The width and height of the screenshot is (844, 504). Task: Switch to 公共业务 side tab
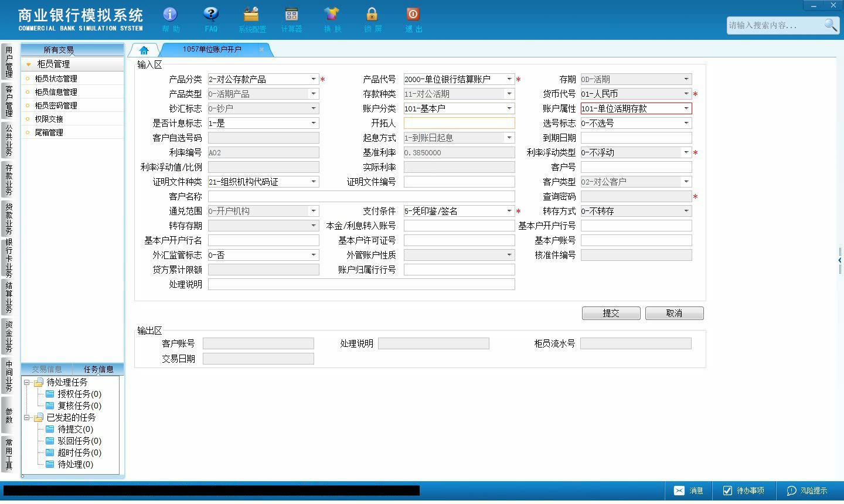click(x=9, y=140)
